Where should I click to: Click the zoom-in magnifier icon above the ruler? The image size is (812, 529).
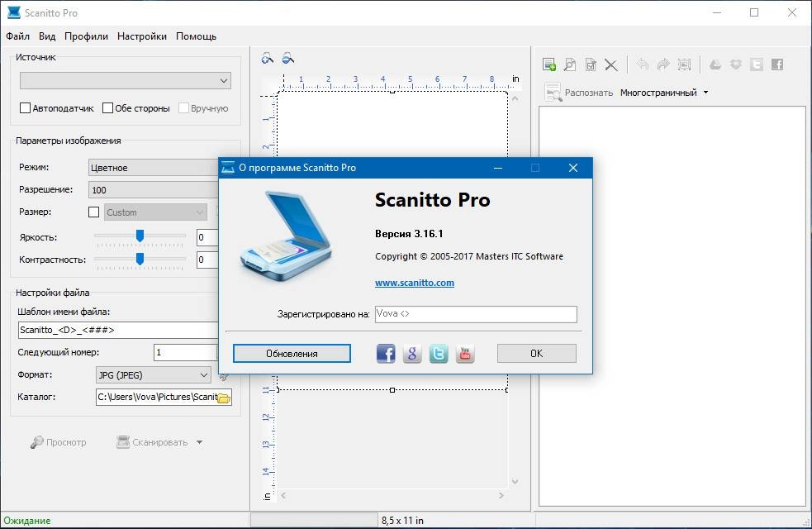click(268, 59)
